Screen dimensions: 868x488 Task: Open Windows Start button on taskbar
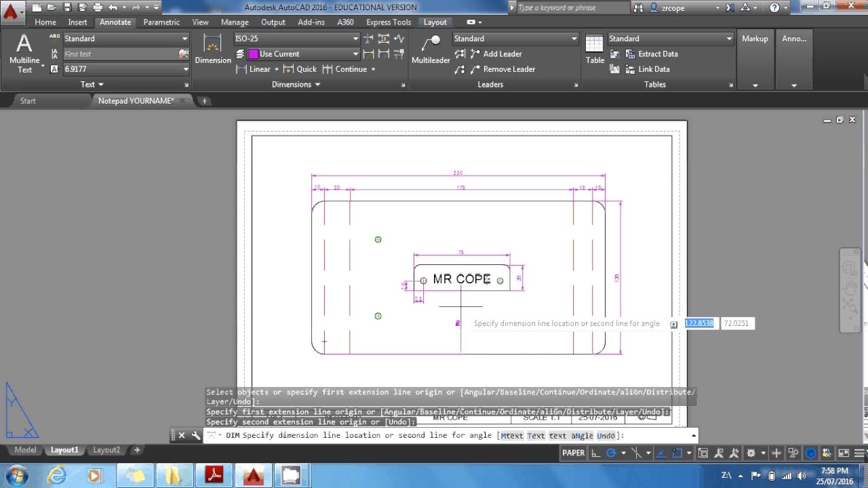click(16, 475)
